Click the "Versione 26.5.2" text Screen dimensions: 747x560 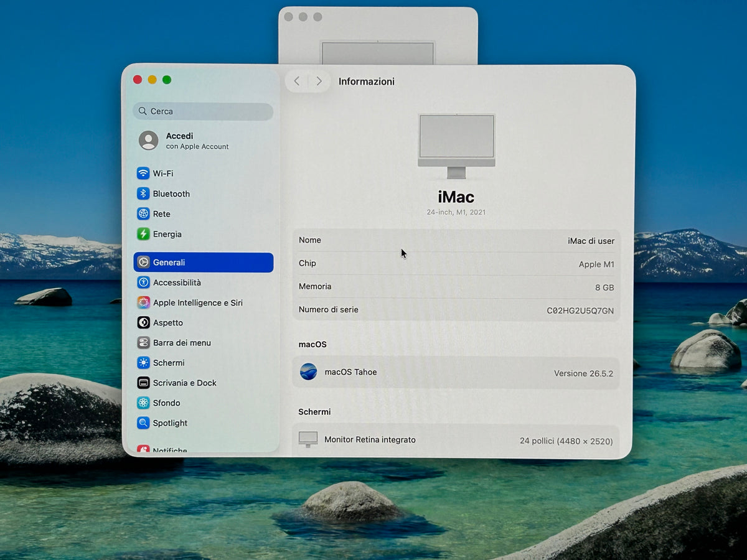(583, 373)
